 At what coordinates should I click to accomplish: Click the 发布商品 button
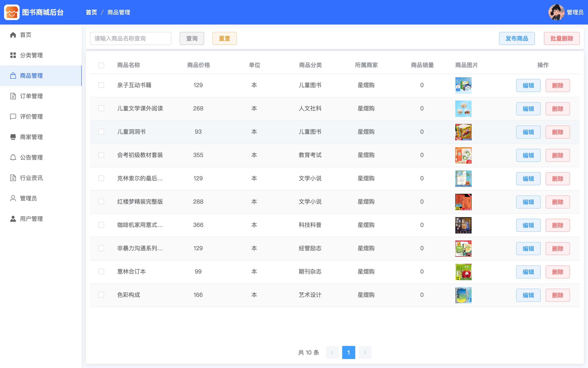[517, 38]
